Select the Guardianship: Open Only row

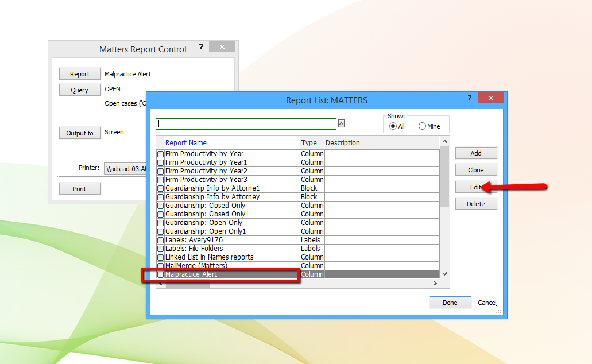(x=298, y=223)
